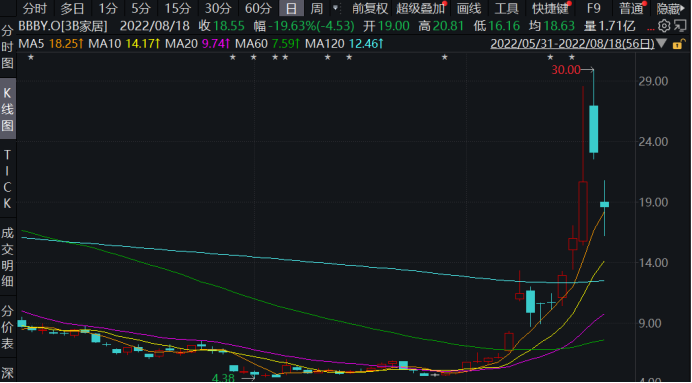
Task: Choose the 5分 period tab
Action: tap(141, 8)
